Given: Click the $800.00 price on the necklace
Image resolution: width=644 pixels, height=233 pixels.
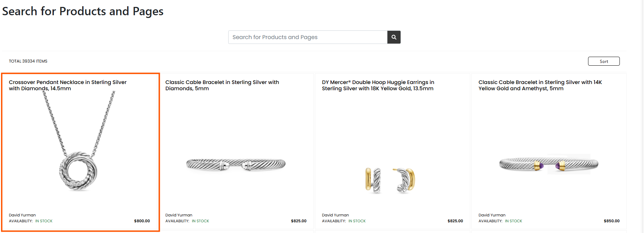Looking at the screenshot, I should [142, 221].
